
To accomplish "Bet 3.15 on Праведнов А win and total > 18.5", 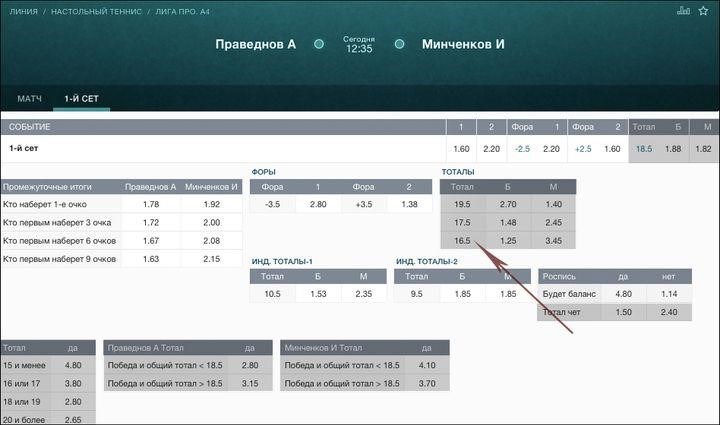I will coord(250,383).
